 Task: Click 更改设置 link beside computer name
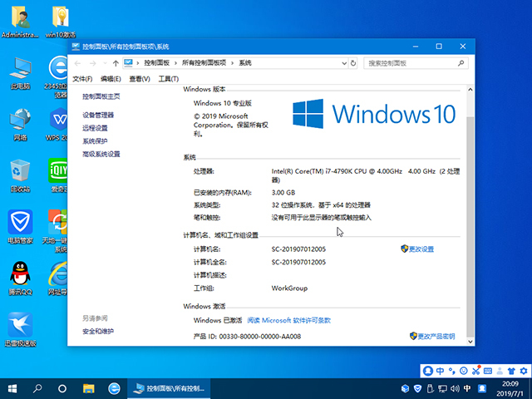coord(421,249)
